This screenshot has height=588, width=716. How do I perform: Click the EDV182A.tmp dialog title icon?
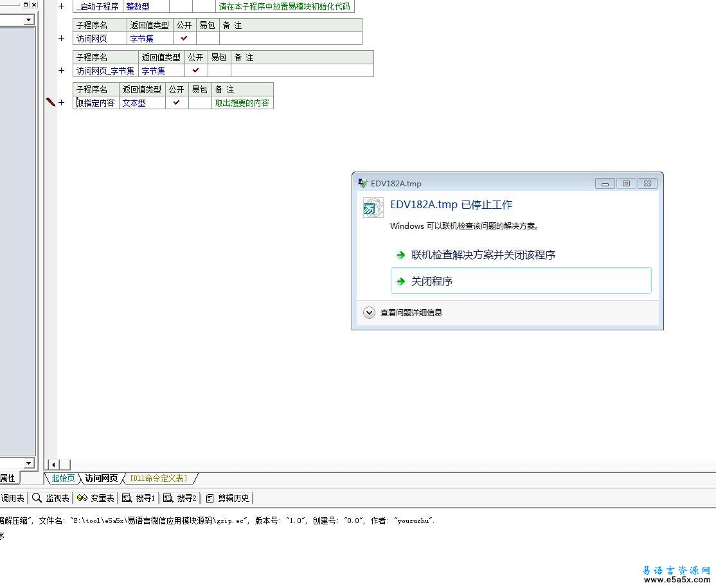click(362, 183)
